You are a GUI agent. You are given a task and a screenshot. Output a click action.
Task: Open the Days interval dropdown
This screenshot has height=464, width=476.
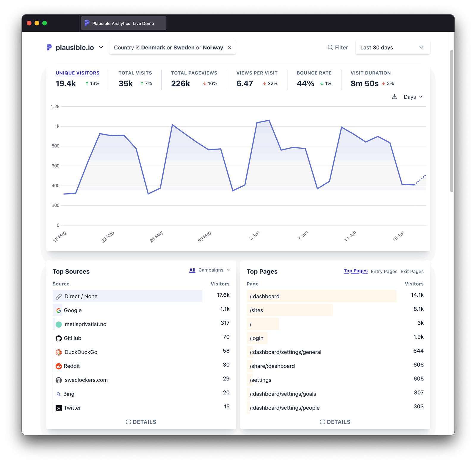pyautogui.click(x=413, y=97)
